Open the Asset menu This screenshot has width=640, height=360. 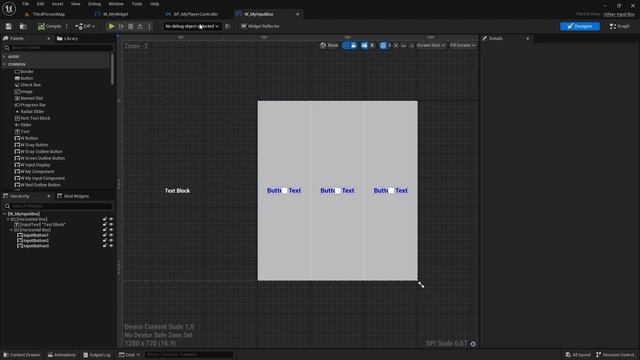pos(58,4)
